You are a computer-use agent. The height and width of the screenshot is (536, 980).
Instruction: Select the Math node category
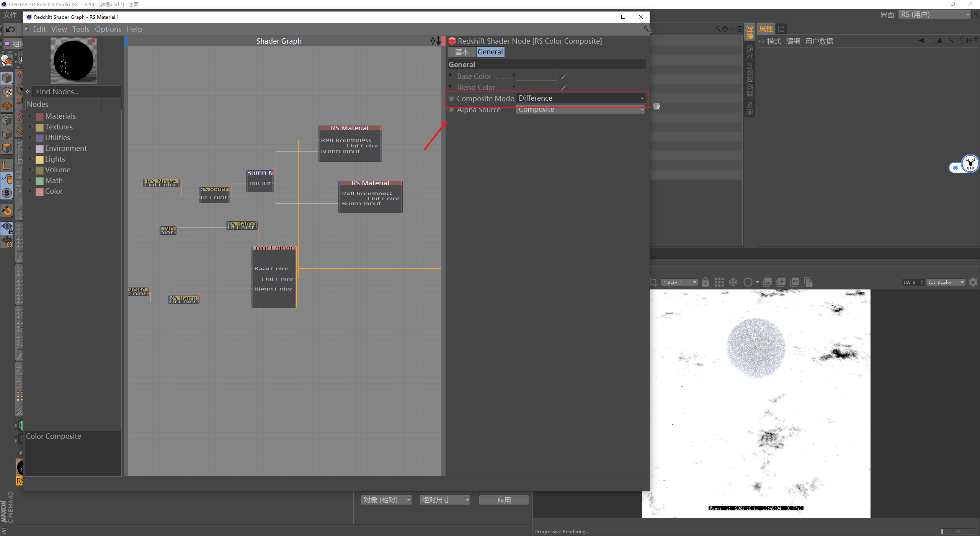click(54, 180)
